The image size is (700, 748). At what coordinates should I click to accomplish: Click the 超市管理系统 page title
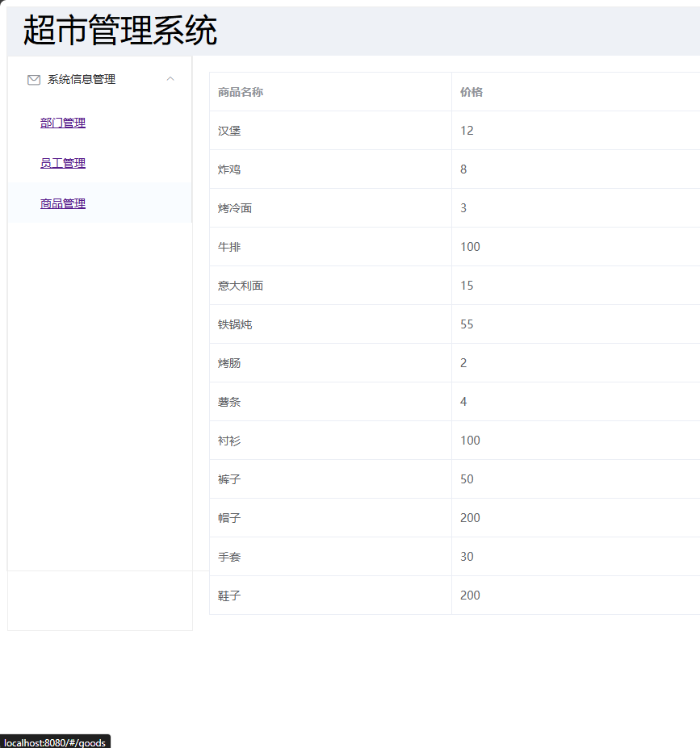click(121, 30)
